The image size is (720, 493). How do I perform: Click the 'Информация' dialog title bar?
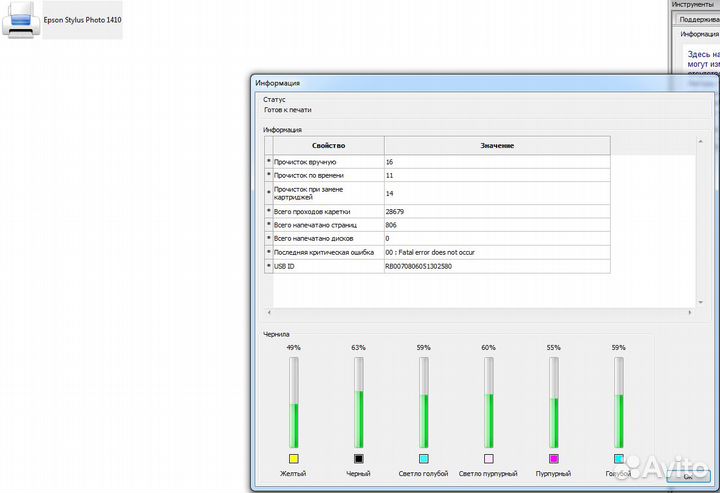(482, 83)
